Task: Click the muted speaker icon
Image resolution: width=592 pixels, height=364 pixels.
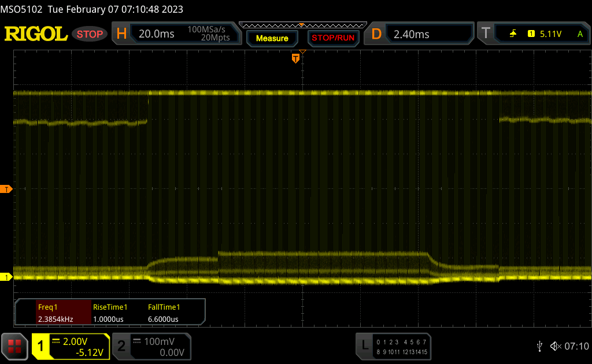Action: [x=556, y=346]
